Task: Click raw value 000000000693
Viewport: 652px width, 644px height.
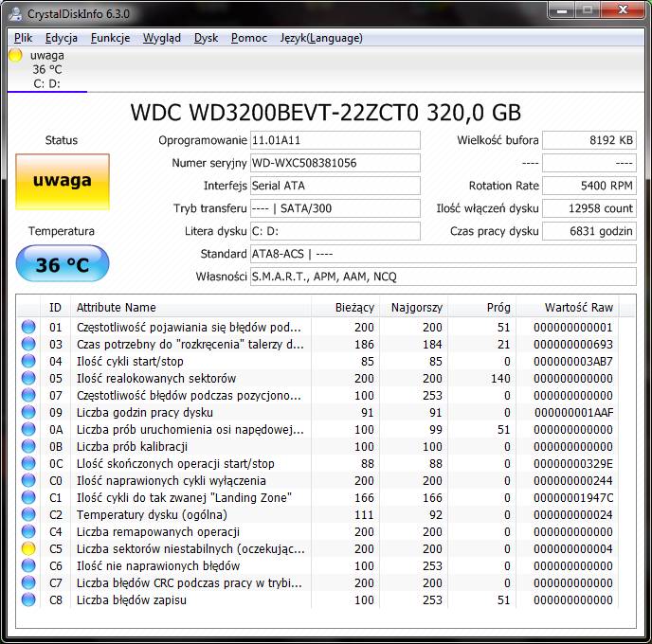Action: point(573,345)
